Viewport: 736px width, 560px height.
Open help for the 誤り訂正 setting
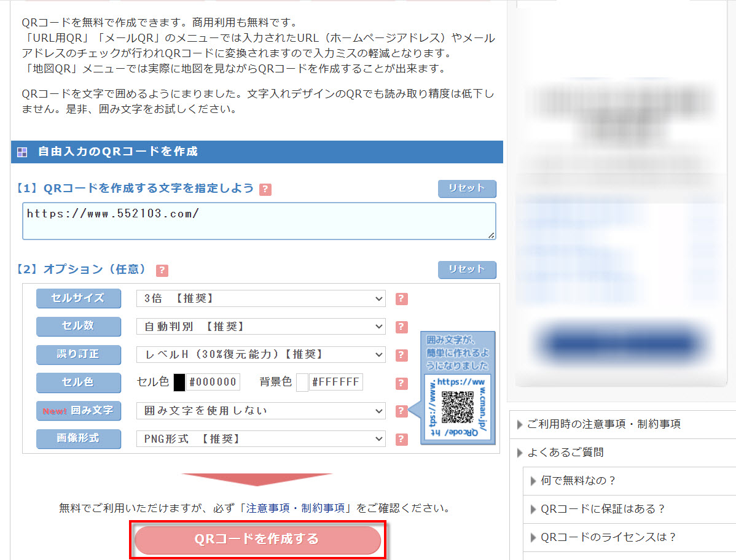point(401,355)
